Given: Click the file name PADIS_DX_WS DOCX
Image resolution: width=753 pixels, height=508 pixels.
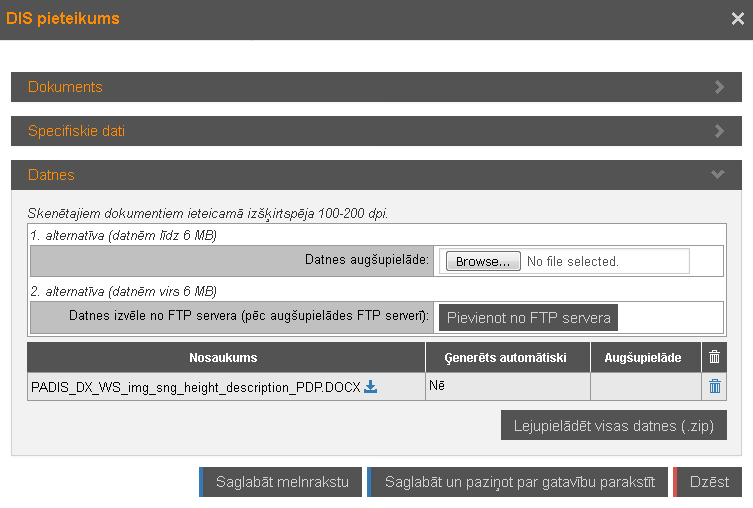Looking at the screenshot, I should [x=195, y=387].
